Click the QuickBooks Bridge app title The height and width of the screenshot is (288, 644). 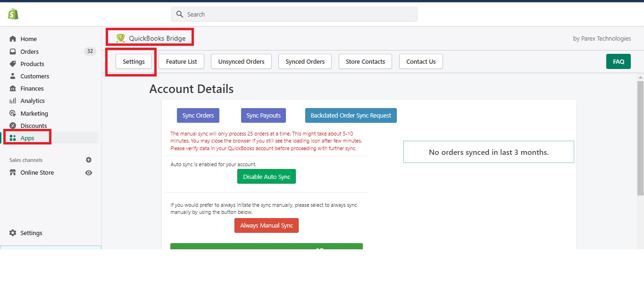157,38
